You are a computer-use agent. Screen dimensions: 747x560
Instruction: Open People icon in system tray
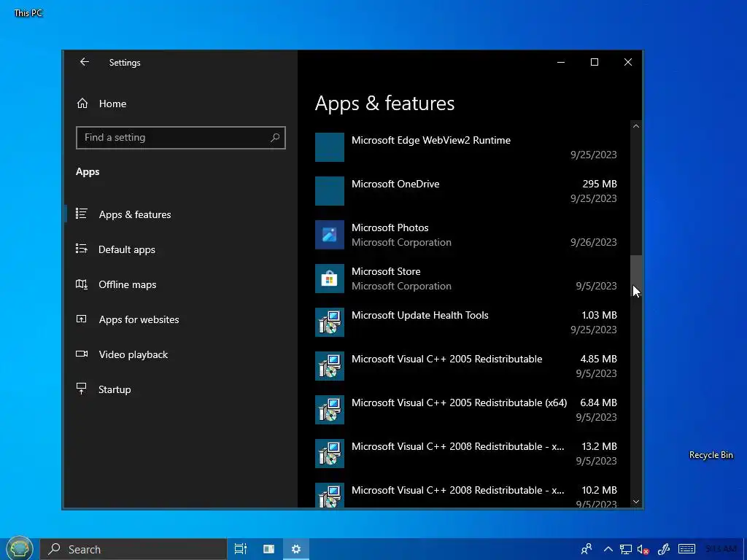[587, 549]
